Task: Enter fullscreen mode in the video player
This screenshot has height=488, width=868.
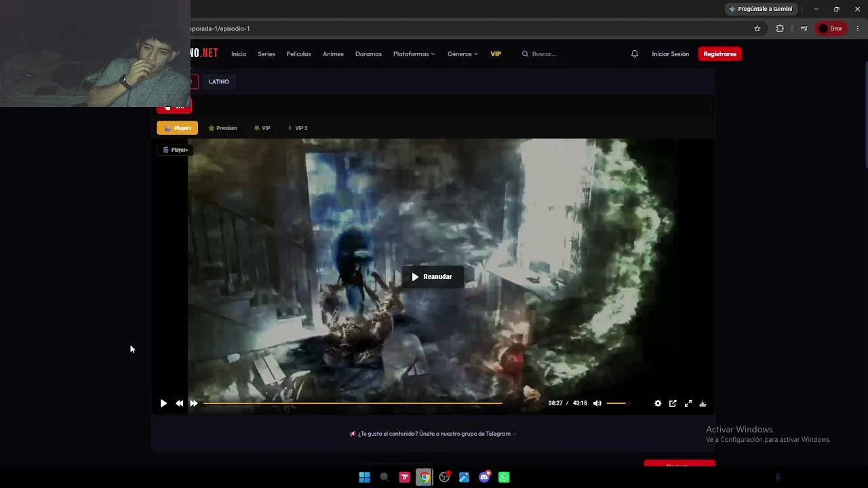Action: coord(688,403)
